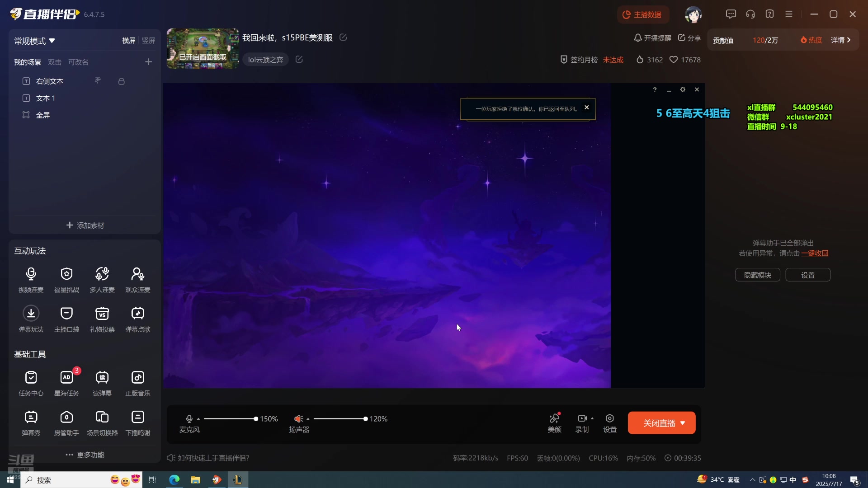Open 下播鸣谢 end-stream thanks tool
This screenshot has width=868, height=488.
click(138, 423)
